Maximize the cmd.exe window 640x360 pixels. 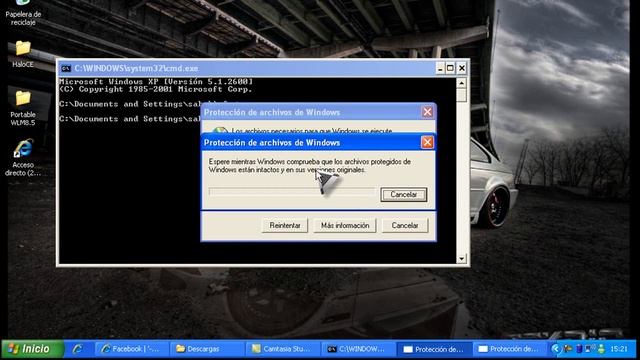pos(450,69)
